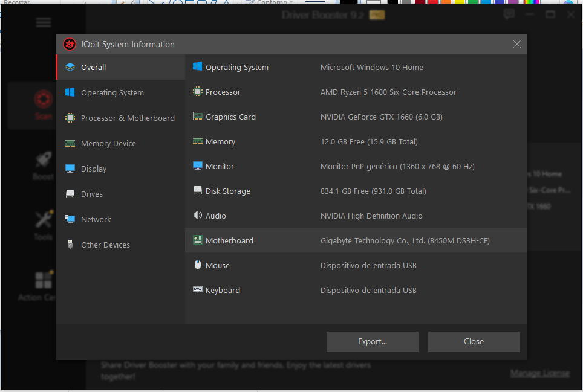583x392 pixels.
Task: Click the Monitor row screen icon
Action: [x=197, y=165]
